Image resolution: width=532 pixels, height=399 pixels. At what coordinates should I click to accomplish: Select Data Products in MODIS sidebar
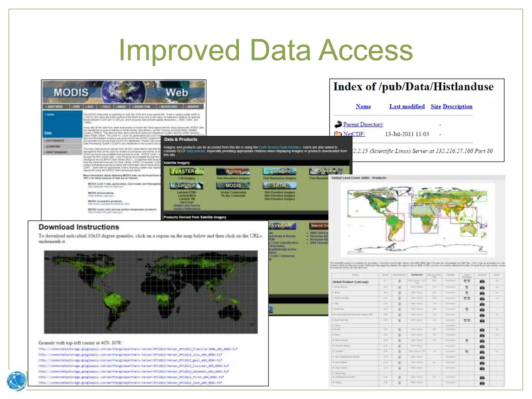[x=62, y=141]
